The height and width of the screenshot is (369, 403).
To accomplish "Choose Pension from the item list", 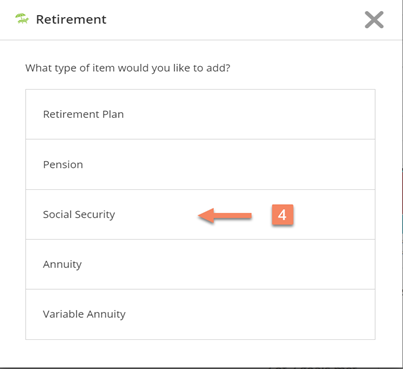I will pos(200,165).
